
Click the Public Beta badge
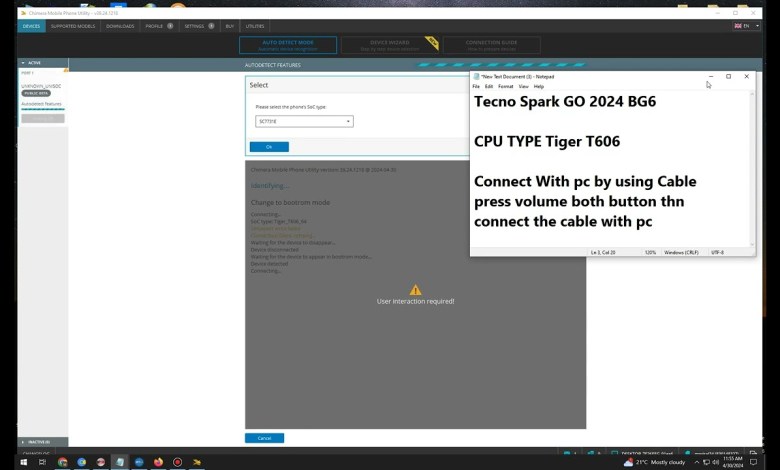(x=36, y=93)
